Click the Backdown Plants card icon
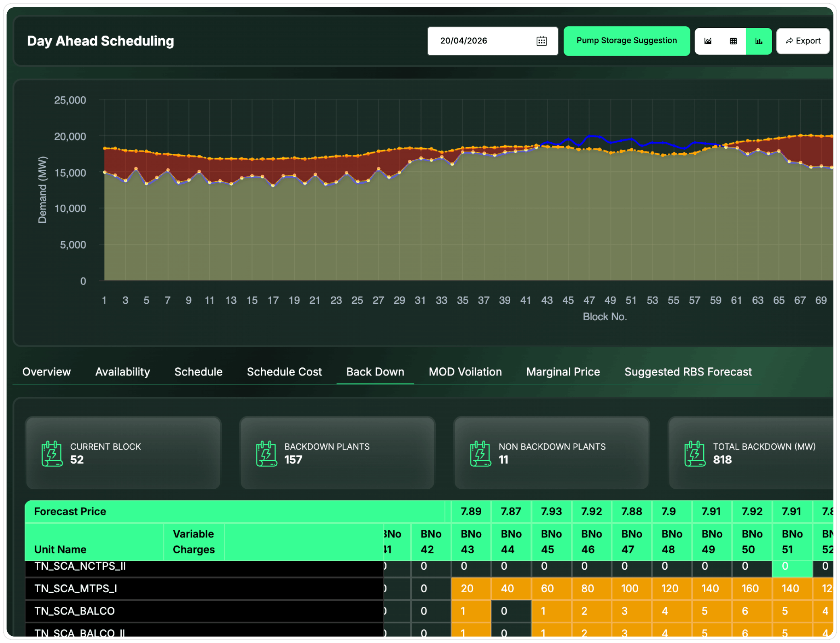This screenshot has height=643, width=840. [x=266, y=453]
